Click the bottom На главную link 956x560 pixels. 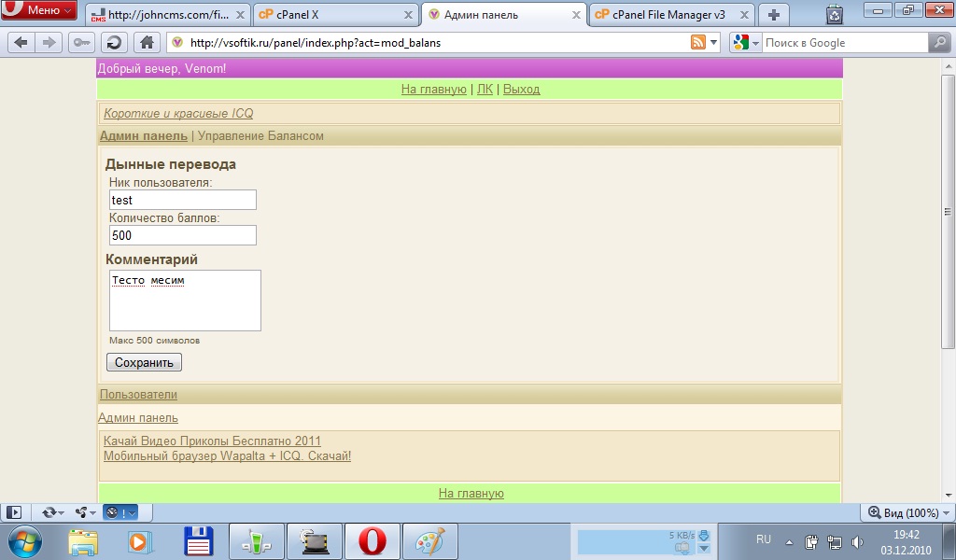[471, 493]
